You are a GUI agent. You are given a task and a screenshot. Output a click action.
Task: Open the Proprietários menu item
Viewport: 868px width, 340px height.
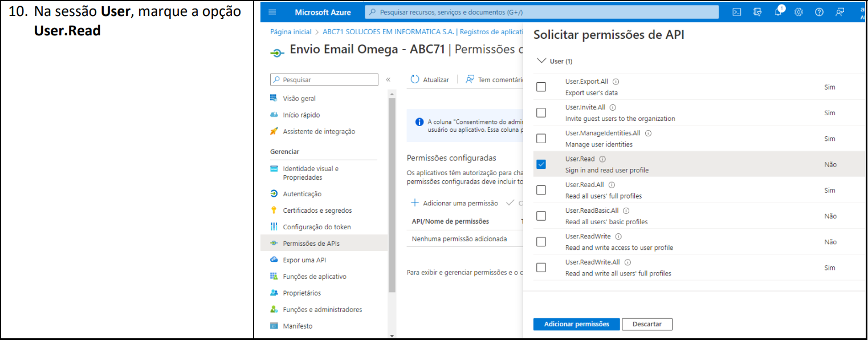pyautogui.click(x=301, y=293)
